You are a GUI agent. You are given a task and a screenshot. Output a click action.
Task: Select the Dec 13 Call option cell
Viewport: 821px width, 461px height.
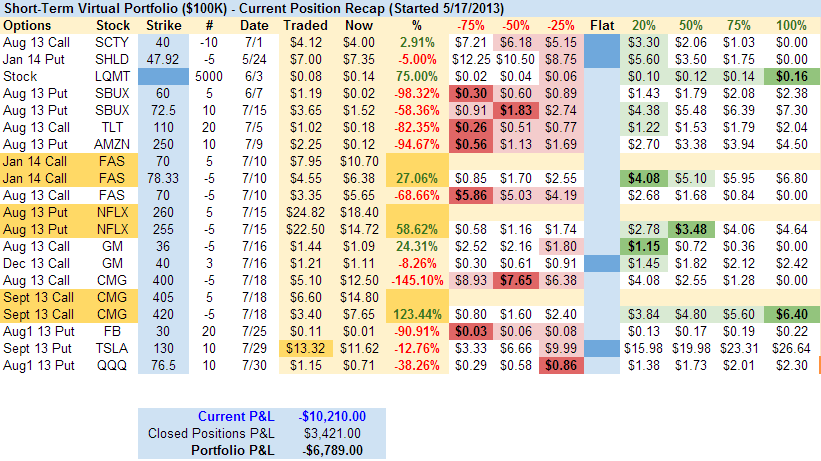[x=35, y=263]
